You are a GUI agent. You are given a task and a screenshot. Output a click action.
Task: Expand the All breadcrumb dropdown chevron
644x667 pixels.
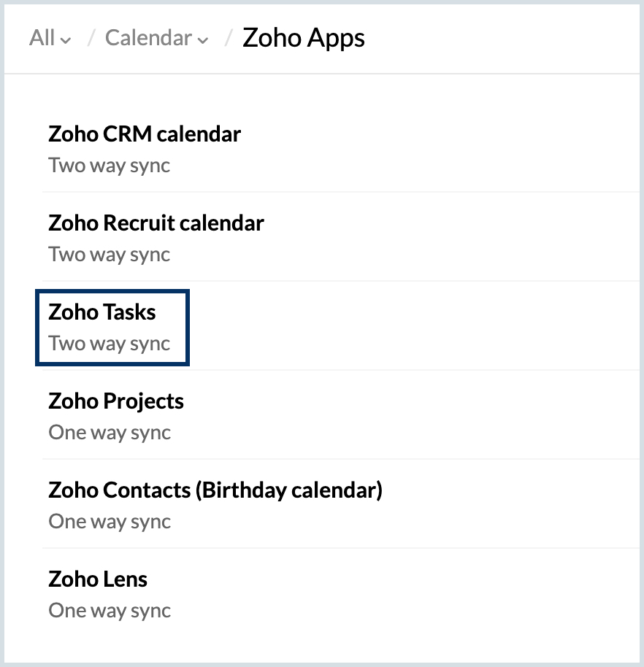click(66, 41)
